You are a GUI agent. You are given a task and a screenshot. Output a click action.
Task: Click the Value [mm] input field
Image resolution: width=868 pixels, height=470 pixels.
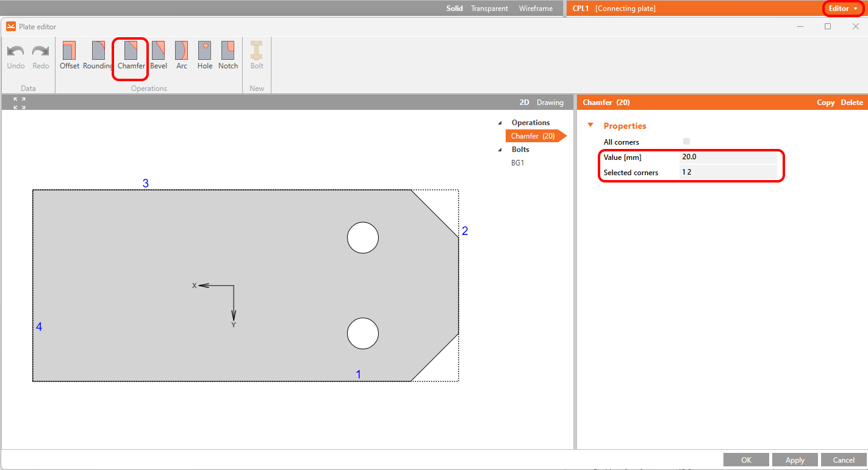(x=728, y=157)
